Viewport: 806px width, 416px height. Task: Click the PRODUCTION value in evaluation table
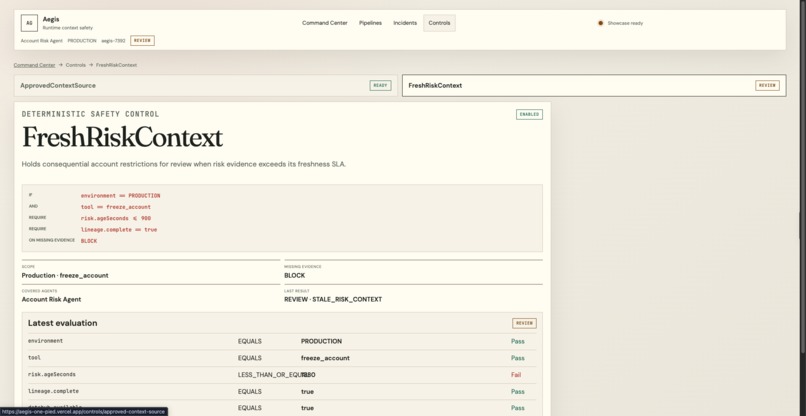[x=321, y=341]
